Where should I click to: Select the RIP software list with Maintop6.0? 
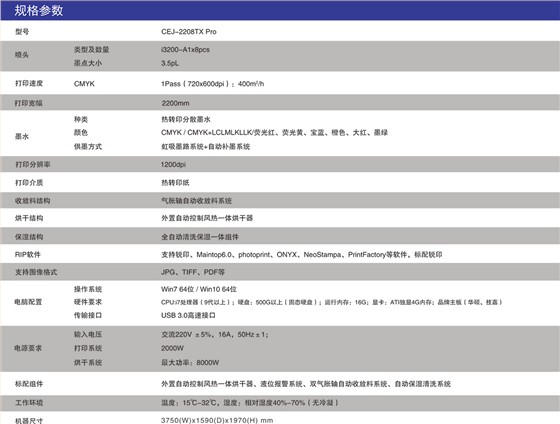pyautogui.click(x=302, y=255)
